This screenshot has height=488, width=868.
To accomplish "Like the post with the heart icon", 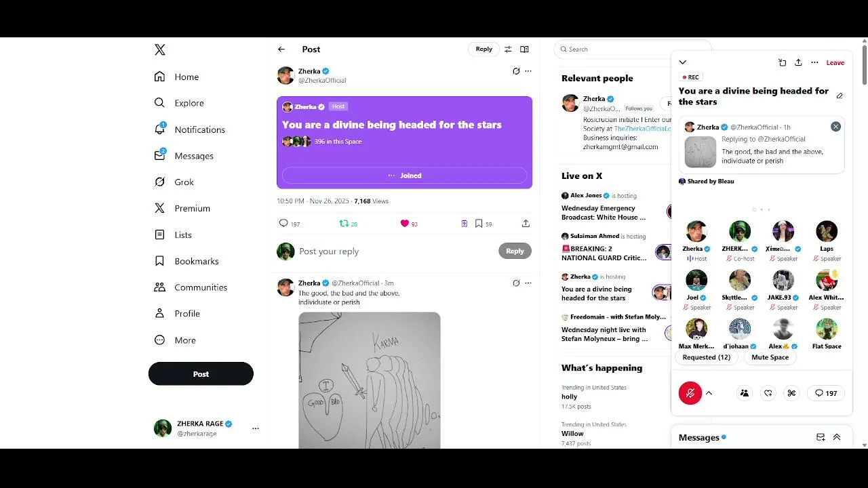I will (405, 224).
